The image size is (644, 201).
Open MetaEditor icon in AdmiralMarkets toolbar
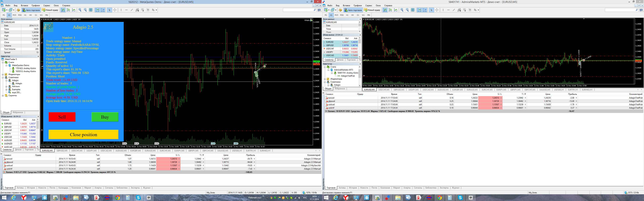click(340, 10)
